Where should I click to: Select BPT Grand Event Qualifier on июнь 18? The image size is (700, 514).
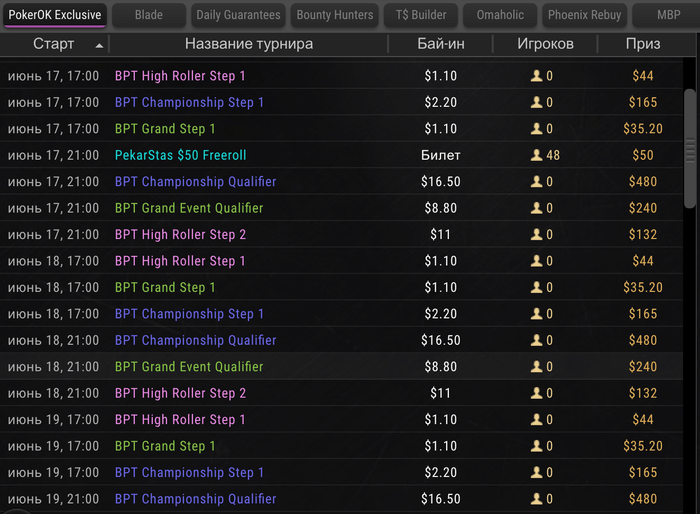point(189,366)
